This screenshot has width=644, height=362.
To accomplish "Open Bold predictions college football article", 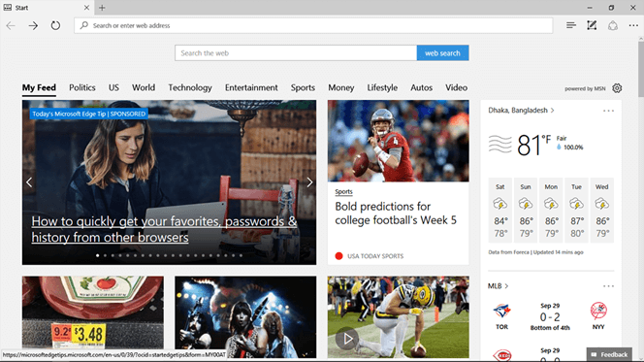I will (396, 214).
